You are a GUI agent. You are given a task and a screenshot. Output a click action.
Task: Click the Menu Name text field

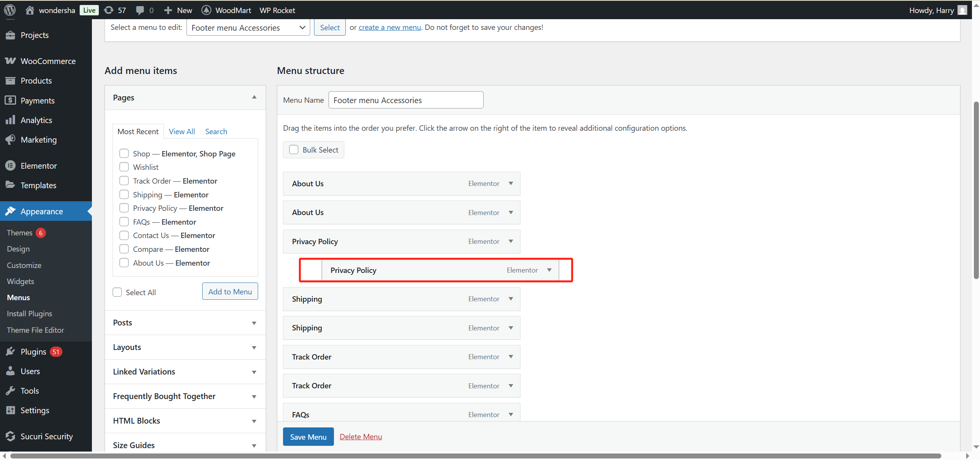pyautogui.click(x=406, y=100)
